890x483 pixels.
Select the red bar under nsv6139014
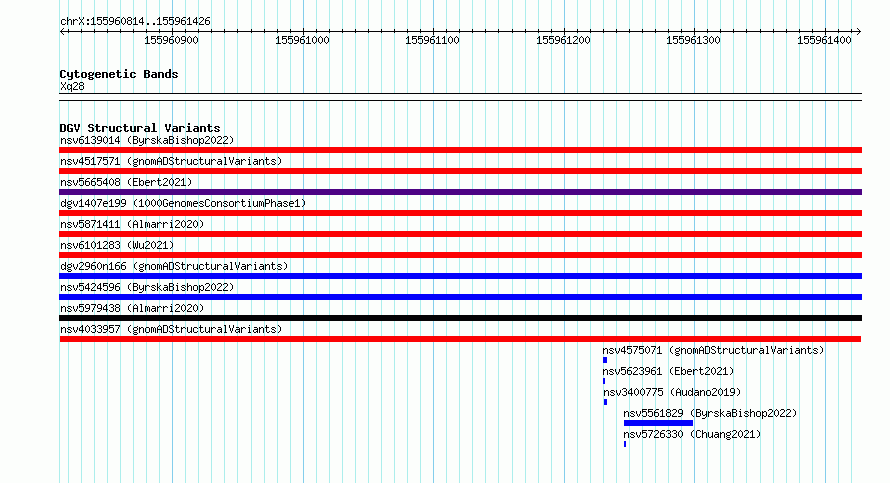click(460, 150)
